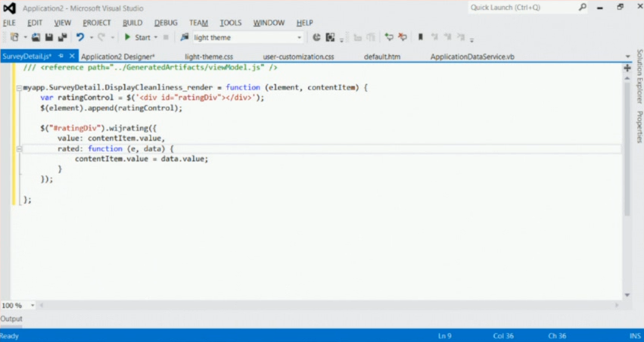
Task: Open the DEBUG menu
Action: (166, 23)
